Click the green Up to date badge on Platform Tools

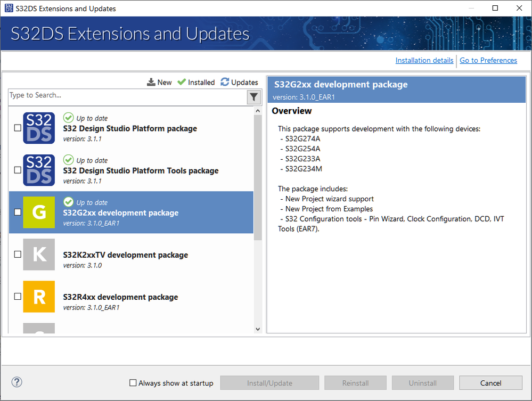click(68, 160)
